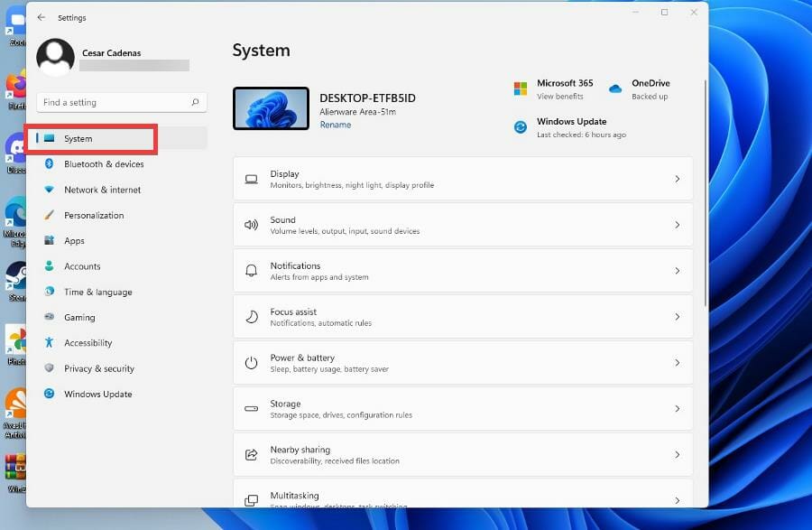This screenshot has height=530, width=812.
Task: Click the OneDrive cloud icon
Action: pos(616,86)
